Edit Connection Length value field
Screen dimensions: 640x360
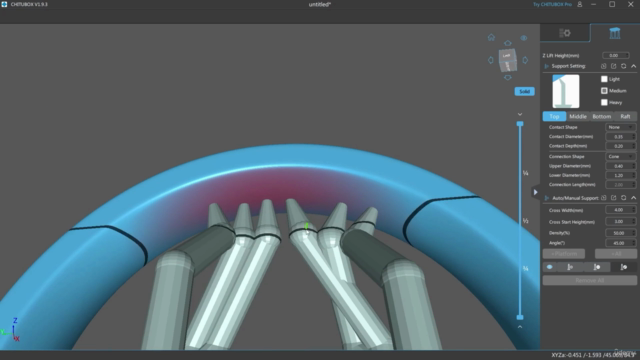(620, 184)
